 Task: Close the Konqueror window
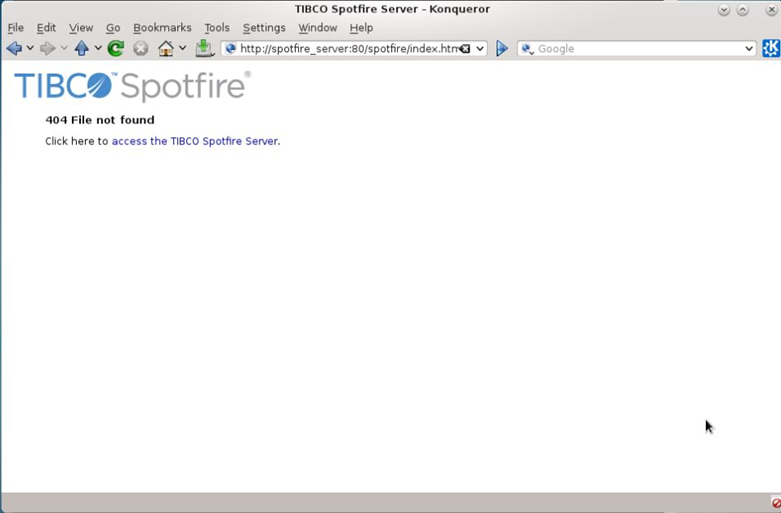(x=771, y=9)
